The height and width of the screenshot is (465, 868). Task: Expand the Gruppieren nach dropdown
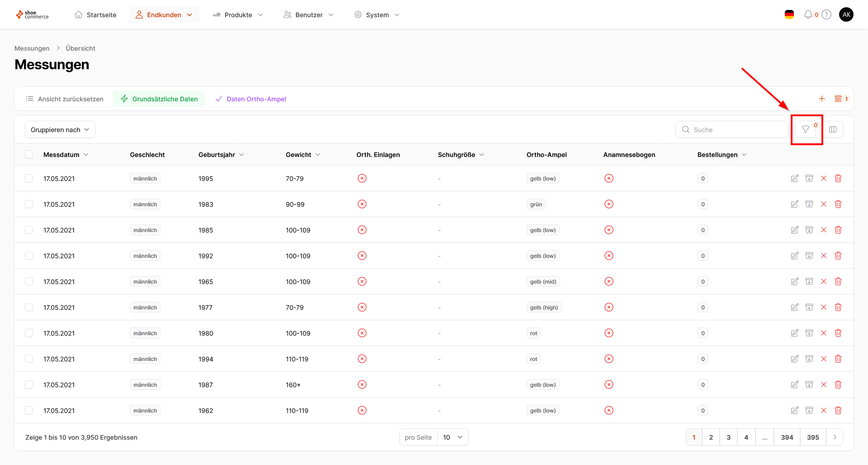coord(60,130)
